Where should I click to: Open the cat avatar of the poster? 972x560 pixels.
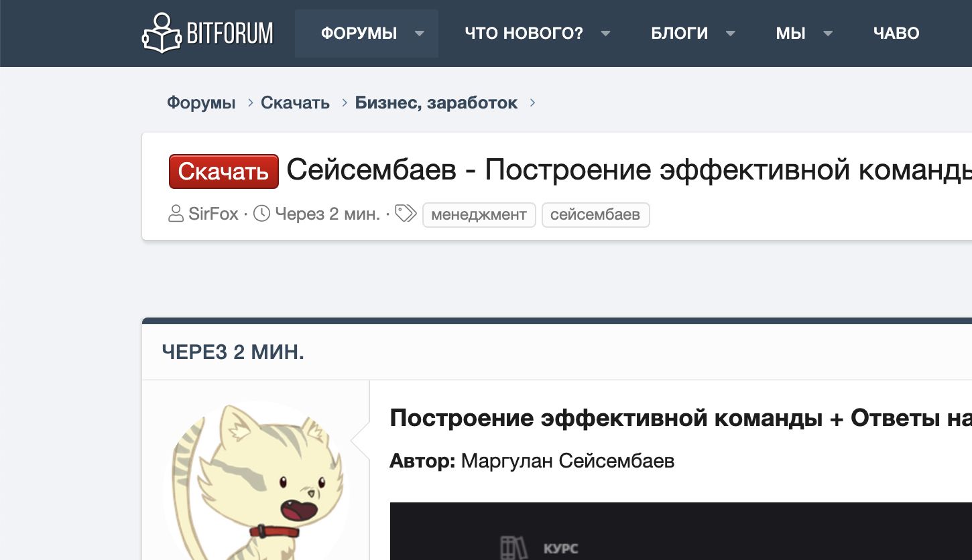(256, 480)
